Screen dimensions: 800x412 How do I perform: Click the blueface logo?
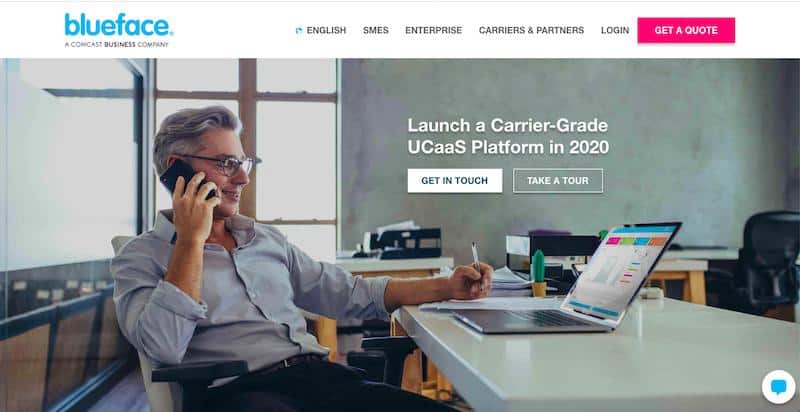pyautogui.click(x=118, y=25)
